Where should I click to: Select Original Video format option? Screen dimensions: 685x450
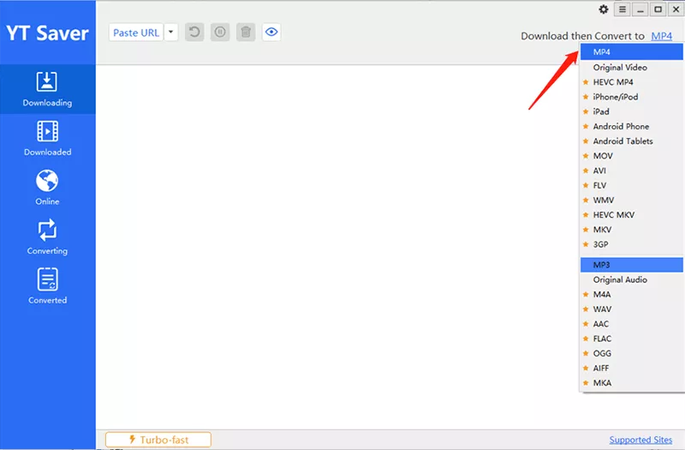point(620,67)
